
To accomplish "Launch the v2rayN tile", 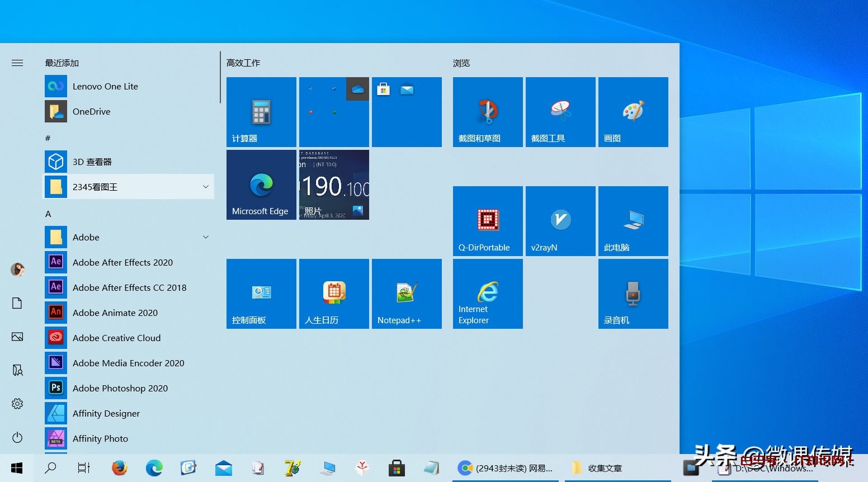I will [x=560, y=221].
